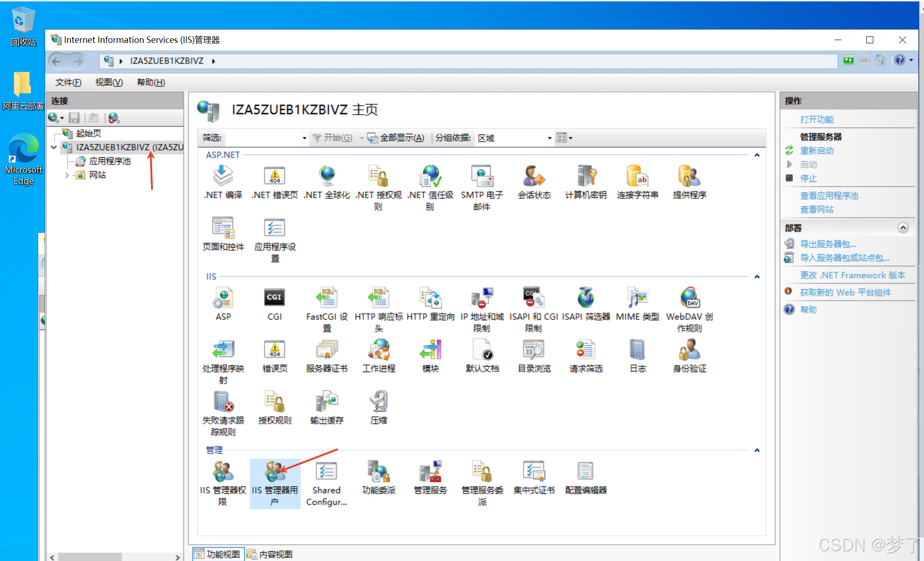
Task: Click 更改 .NET Framework 版本 link
Action: [852, 275]
